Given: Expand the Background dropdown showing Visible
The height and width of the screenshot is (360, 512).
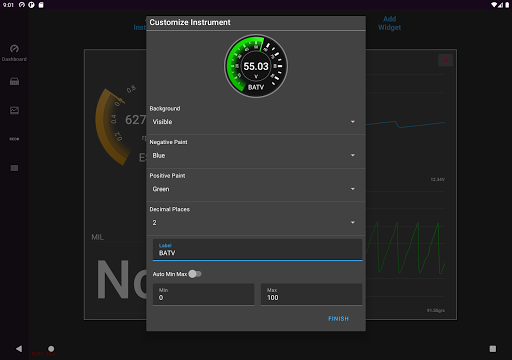Looking at the screenshot, I should pos(256,122).
